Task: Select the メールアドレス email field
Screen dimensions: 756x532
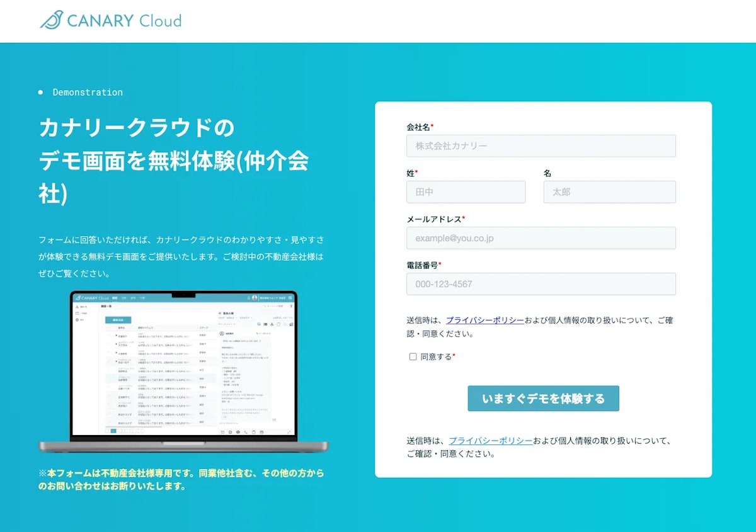Action: point(541,238)
